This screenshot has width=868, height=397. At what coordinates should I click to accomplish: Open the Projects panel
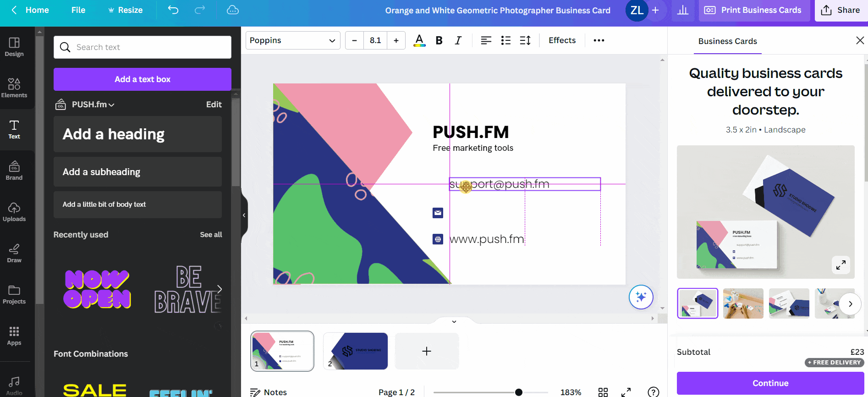pyautogui.click(x=14, y=294)
